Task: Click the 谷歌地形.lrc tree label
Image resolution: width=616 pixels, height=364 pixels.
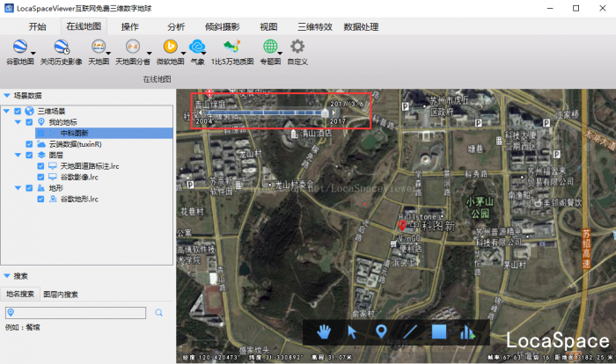Action: [x=79, y=199]
